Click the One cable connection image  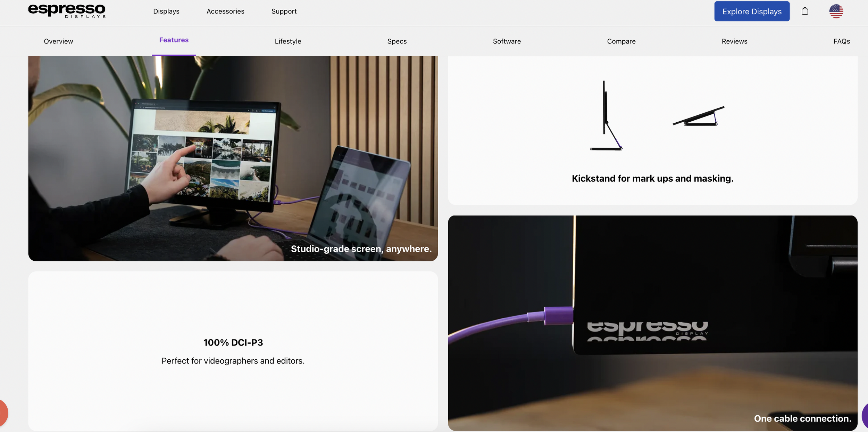(x=652, y=323)
